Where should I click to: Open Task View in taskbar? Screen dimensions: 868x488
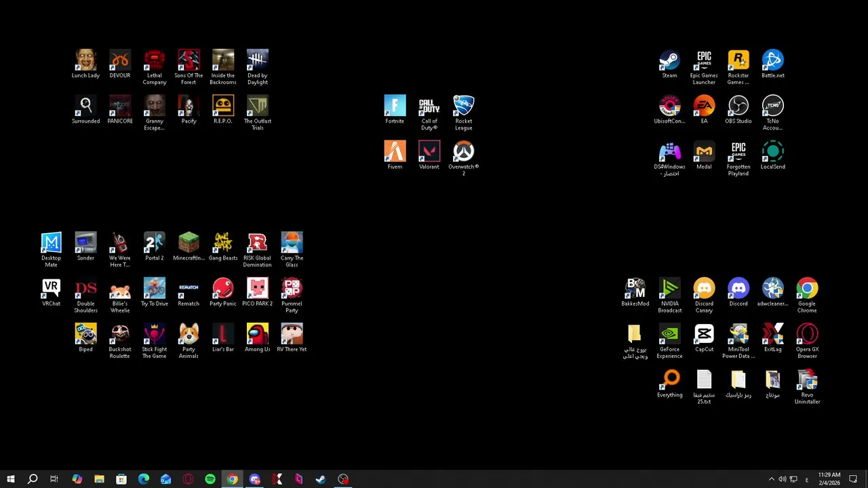coord(54,479)
